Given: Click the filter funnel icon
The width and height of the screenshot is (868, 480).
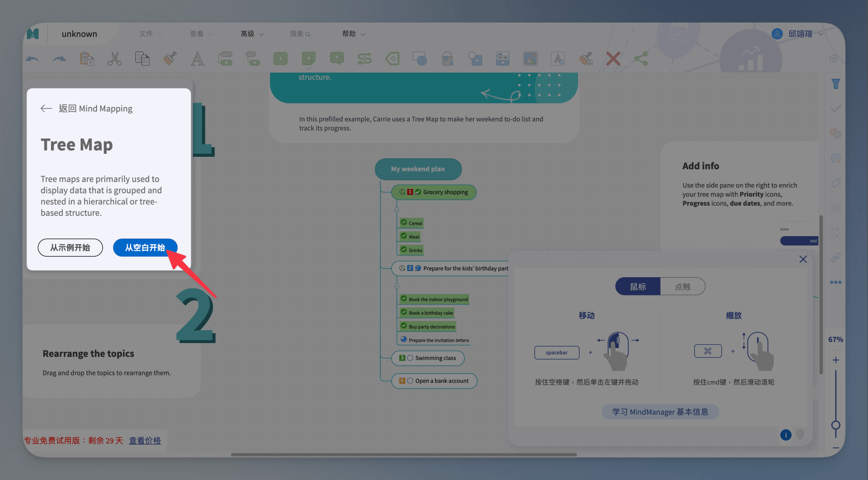Looking at the screenshot, I should point(835,84).
